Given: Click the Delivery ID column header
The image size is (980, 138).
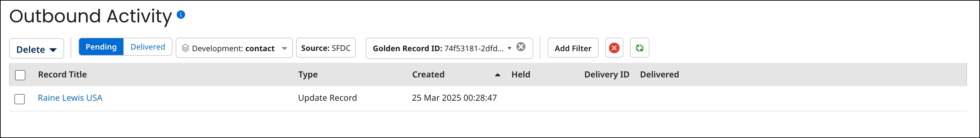Looking at the screenshot, I should point(606,75).
